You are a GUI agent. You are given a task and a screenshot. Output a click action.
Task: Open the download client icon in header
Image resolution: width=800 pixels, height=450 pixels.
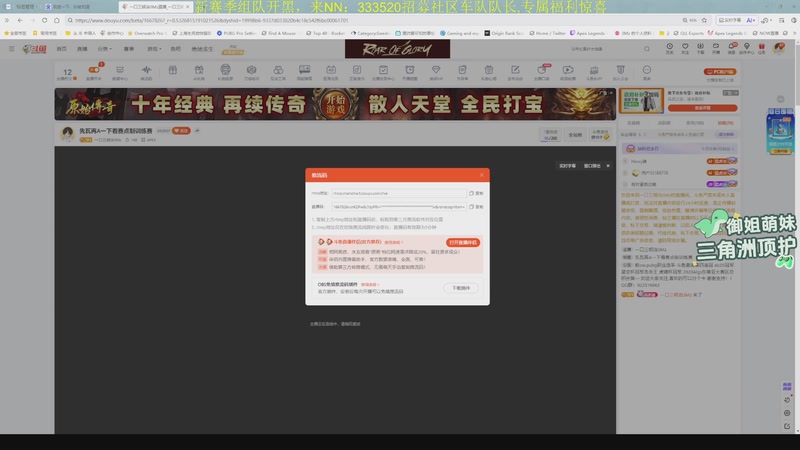pyautogui.click(x=701, y=48)
